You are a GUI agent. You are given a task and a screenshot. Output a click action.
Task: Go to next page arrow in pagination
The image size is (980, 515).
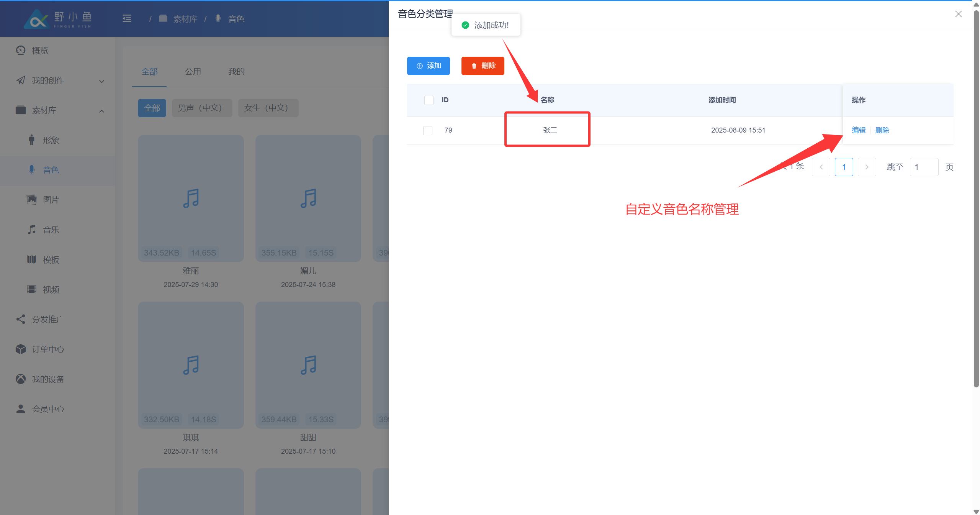click(867, 167)
